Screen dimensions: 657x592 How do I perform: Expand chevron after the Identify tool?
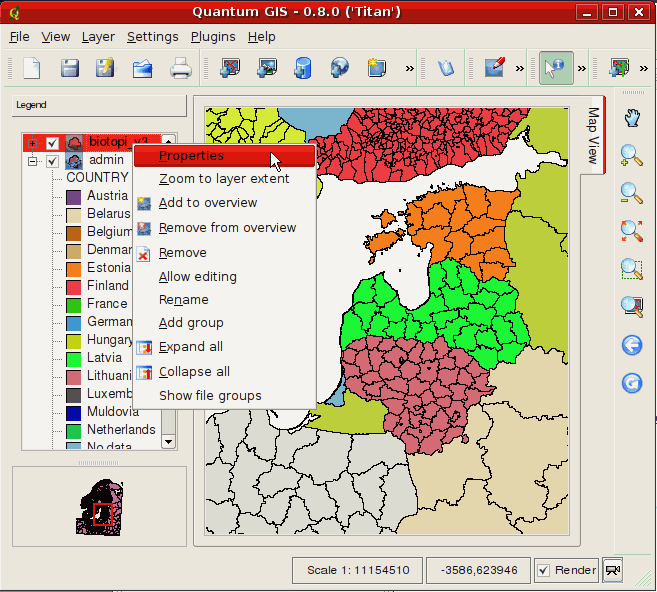(582, 68)
